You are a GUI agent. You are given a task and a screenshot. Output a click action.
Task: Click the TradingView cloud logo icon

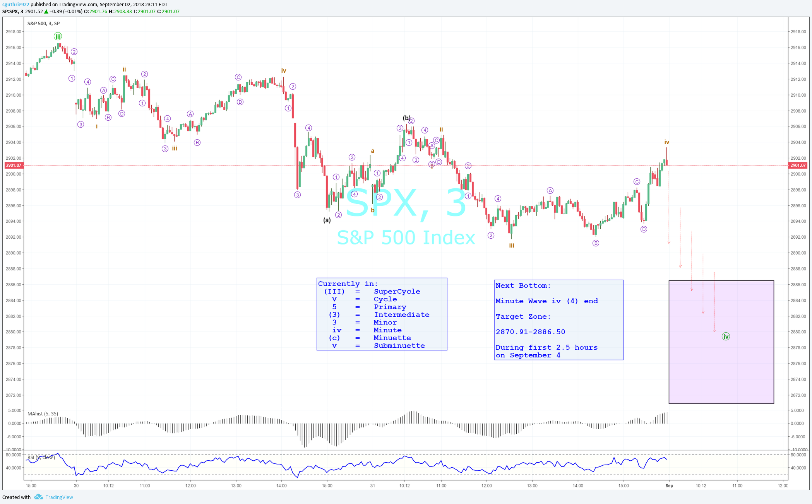point(38,497)
